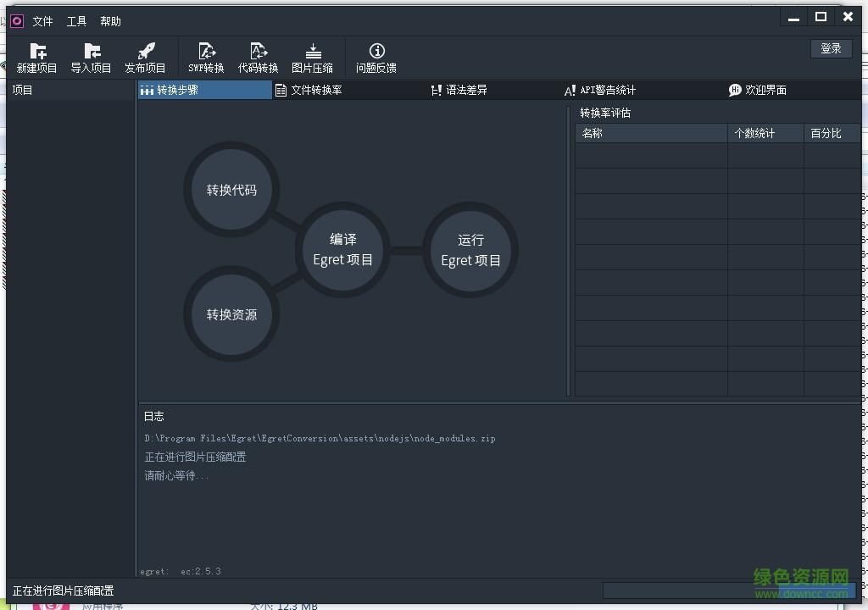Screen dimensions: 868x610
Task: Open the SWF转换 conversion tool
Action: [206, 53]
